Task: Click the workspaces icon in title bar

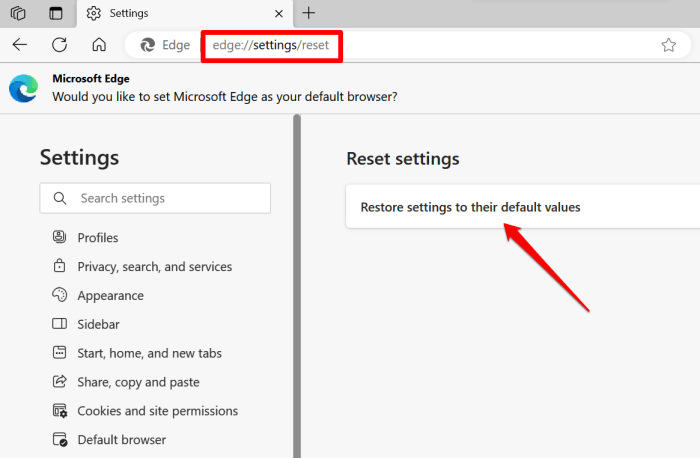Action: click(x=17, y=13)
